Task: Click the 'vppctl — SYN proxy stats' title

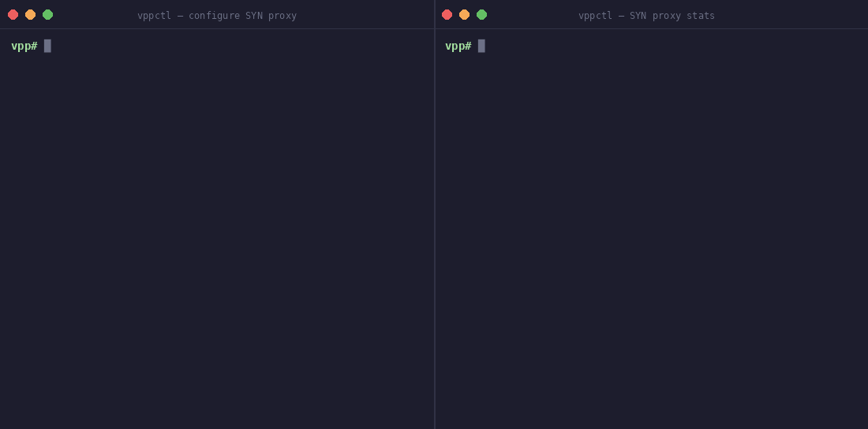Action: point(646,16)
